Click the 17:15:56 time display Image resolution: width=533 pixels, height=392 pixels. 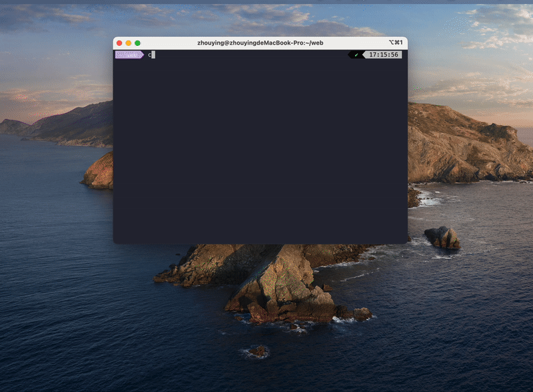pyautogui.click(x=383, y=55)
